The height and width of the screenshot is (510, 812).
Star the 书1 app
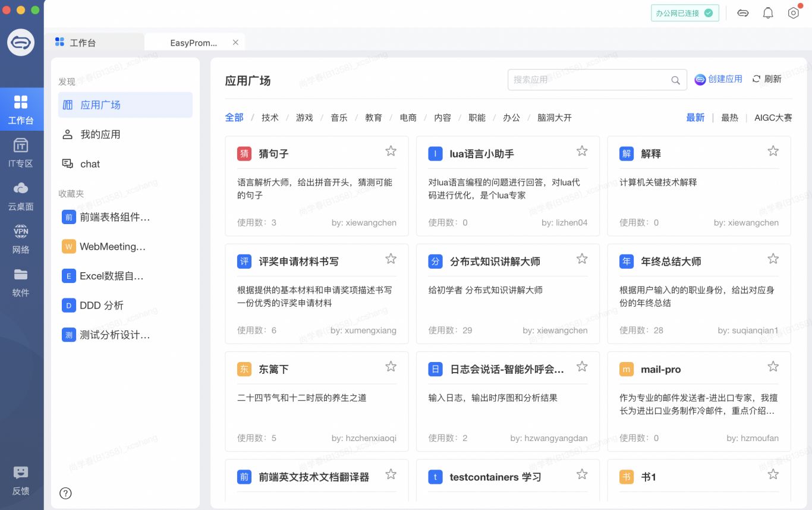tap(773, 474)
